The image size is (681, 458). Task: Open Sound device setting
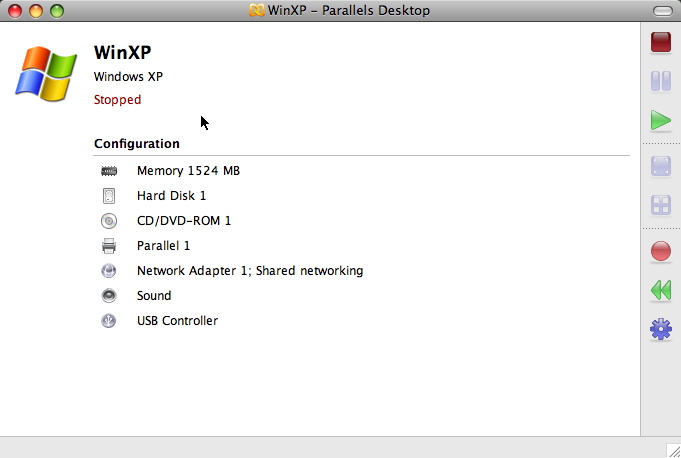[154, 296]
